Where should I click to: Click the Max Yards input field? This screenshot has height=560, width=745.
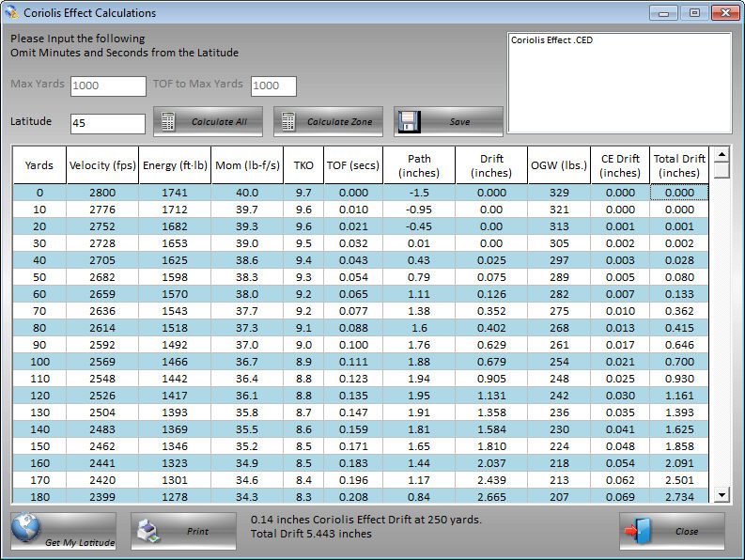[107, 86]
